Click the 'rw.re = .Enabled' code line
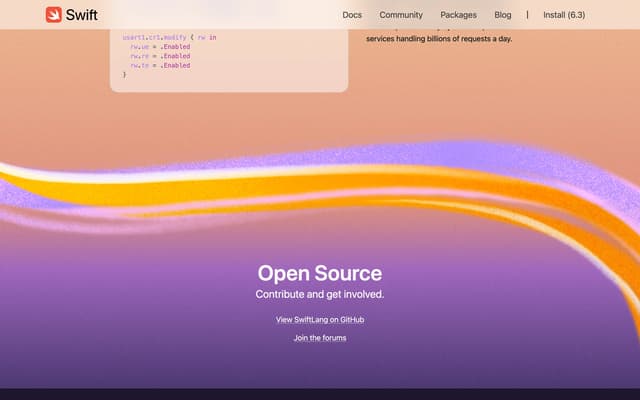Screen dimensions: 640x400 pos(160,56)
